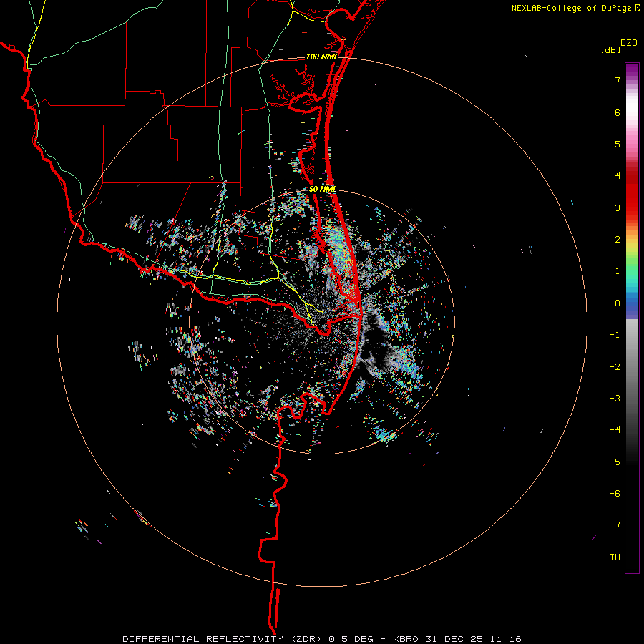Click the 6 value on the color scale
This screenshot has height=644, width=644.
618,112
